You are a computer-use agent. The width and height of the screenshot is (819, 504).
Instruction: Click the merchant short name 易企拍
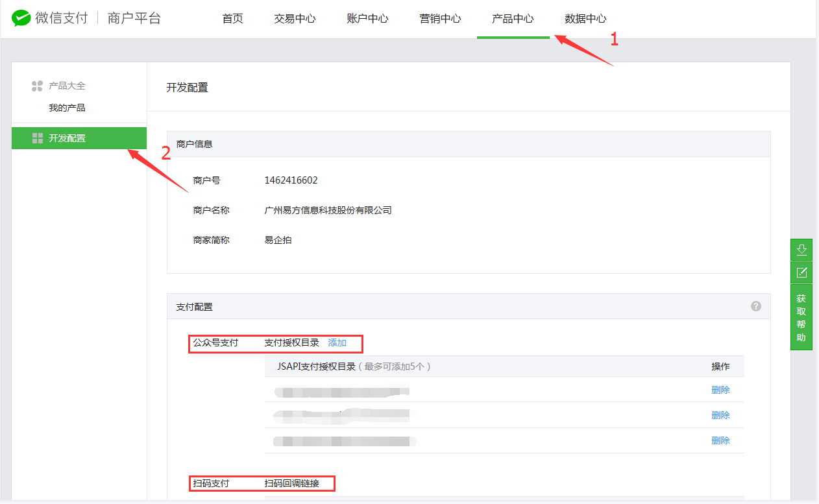tap(278, 240)
